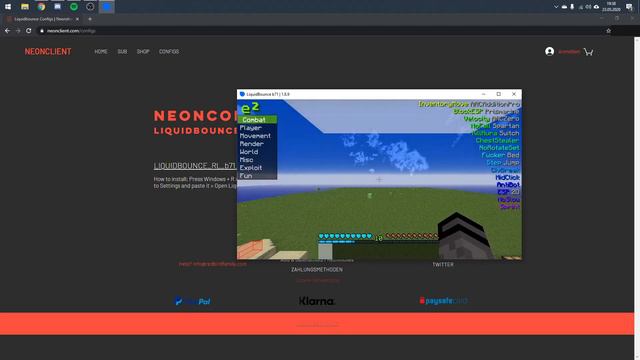Switch to Chrome on the taskbar
The image size is (640, 360).
[41, 7]
